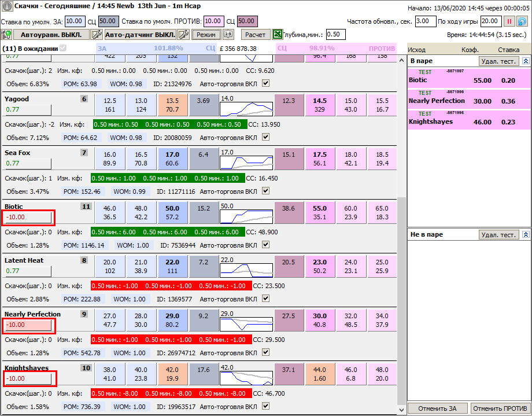Toggle Авто-торговля checkbox for Yagood
The height and width of the screenshot is (416, 532).
coord(265,137)
